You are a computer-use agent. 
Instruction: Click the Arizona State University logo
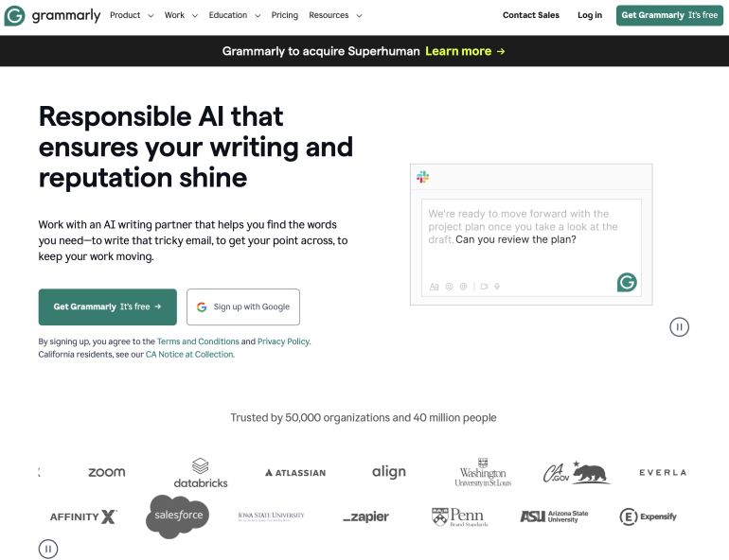554,516
